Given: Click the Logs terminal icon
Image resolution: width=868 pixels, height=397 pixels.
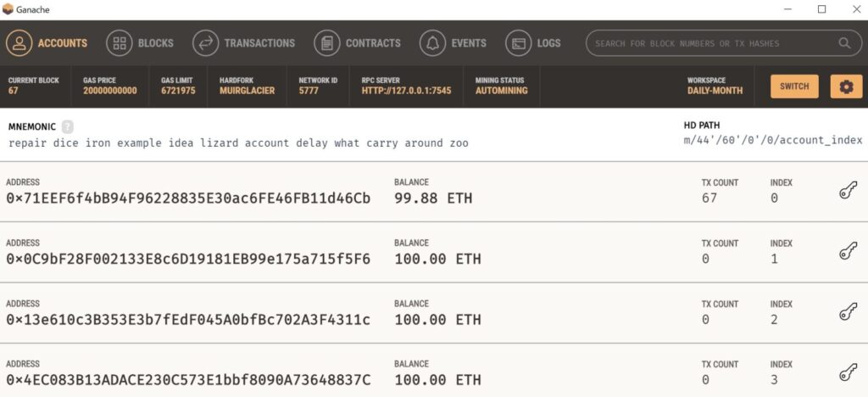Looking at the screenshot, I should tap(519, 43).
